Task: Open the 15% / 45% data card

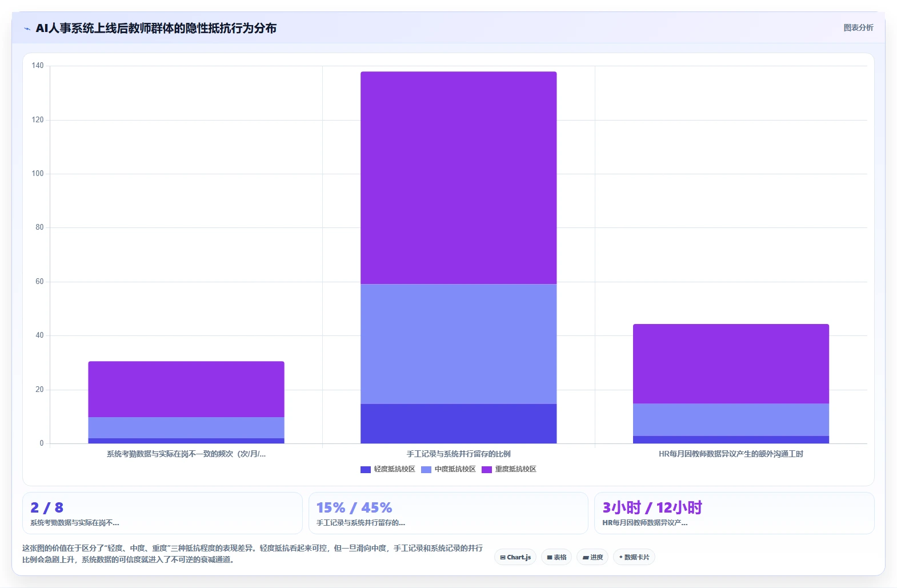Action: [x=448, y=513]
